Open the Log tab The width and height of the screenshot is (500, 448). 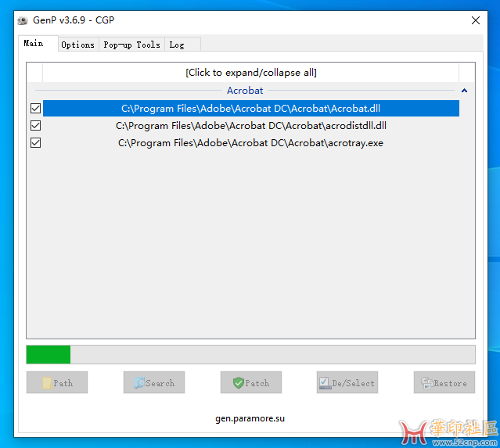182,45
